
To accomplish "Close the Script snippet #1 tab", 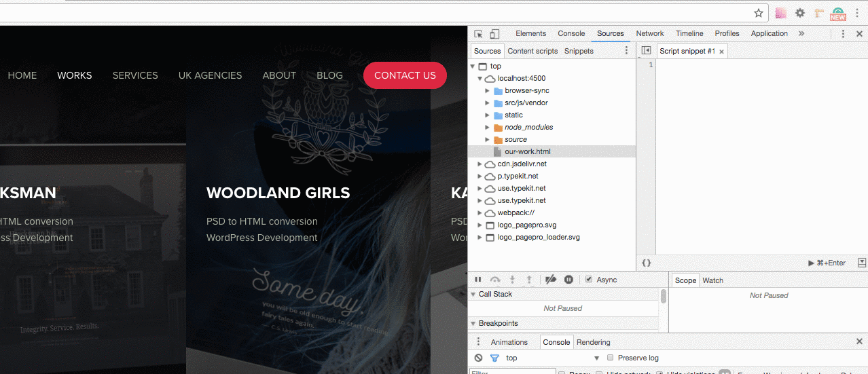I will 721,52.
